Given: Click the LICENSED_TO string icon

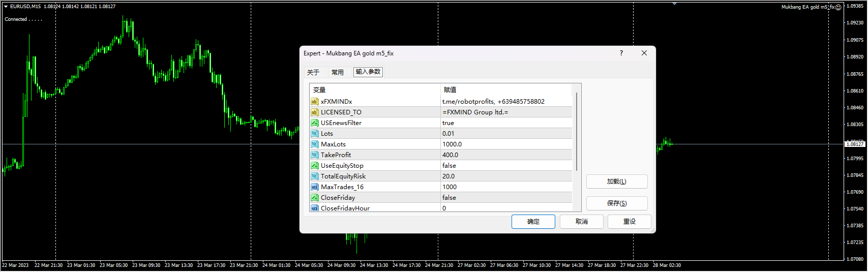Looking at the screenshot, I should pos(314,112).
